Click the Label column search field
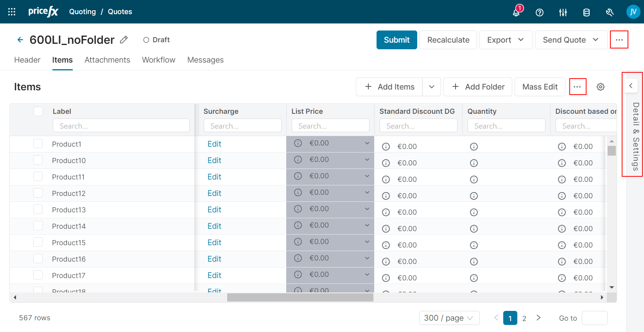The width and height of the screenshot is (644, 332). pyautogui.click(x=121, y=126)
